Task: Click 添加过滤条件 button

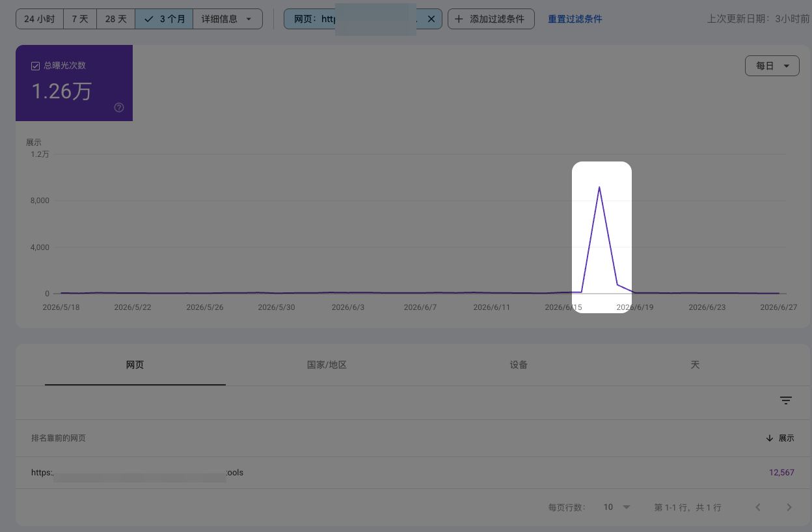Action: tap(491, 19)
